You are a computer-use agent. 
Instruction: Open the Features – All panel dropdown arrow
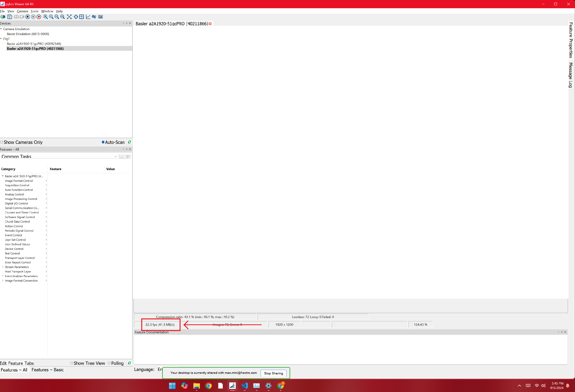pyautogui.click(x=123, y=149)
